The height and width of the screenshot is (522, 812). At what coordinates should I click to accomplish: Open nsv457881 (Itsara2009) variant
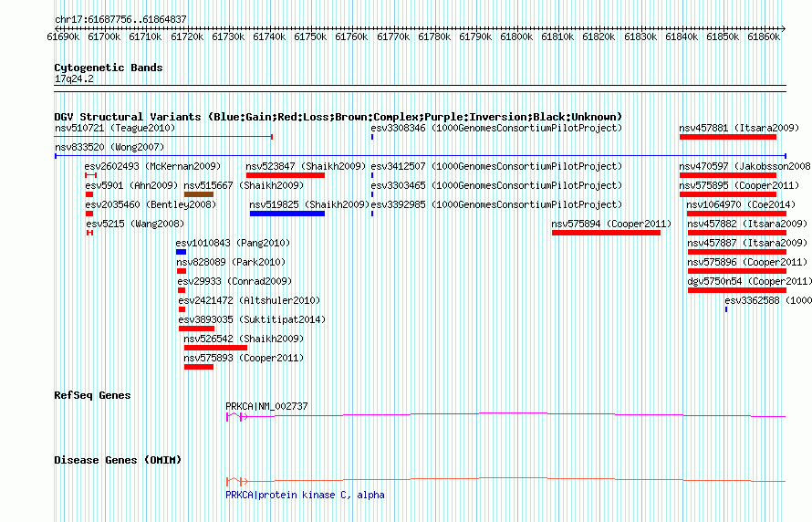pyautogui.click(x=739, y=128)
